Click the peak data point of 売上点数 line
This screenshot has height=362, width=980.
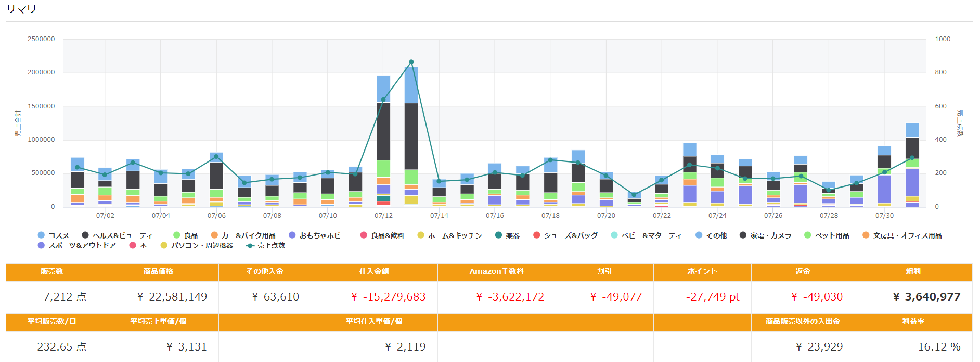click(x=411, y=62)
